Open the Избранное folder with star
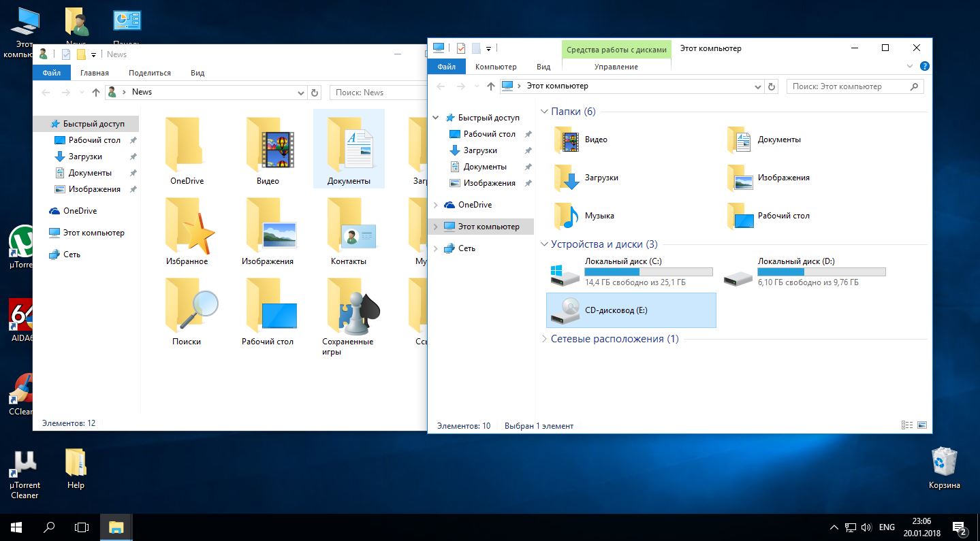This screenshot has width=980, height=541. [187, 229]
